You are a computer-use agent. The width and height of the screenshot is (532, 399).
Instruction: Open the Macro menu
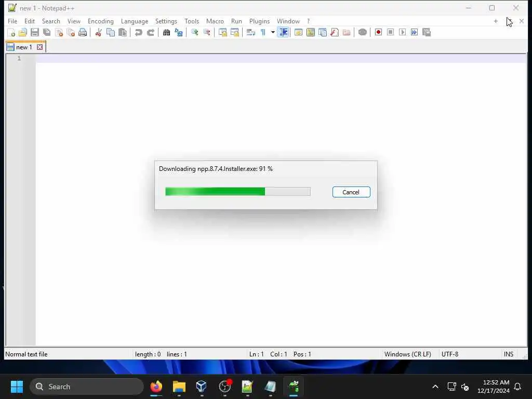coord(215,21)
